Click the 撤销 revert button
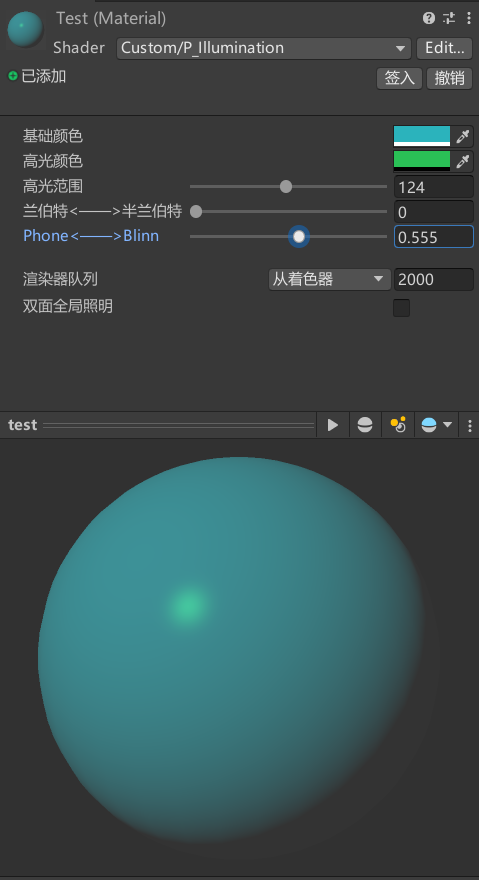Screen dimensions: 479x880 point(449,78)
